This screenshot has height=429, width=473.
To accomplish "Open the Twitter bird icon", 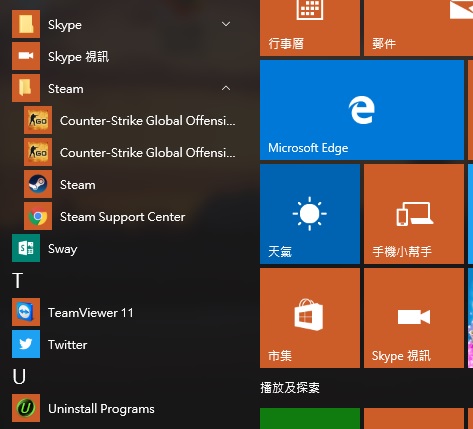I will [26, 344].
